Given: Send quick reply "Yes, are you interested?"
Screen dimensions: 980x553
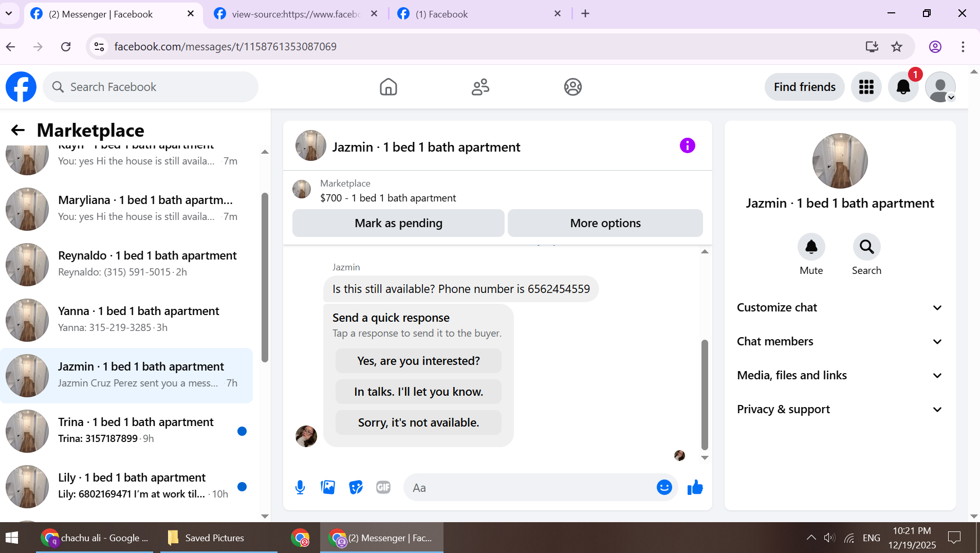Looking at the screenshot, I should (418, 361).
